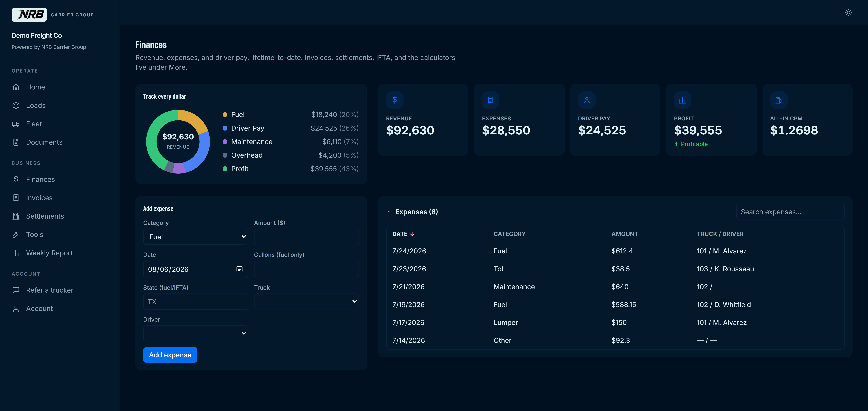Click the Date field showing 08/06/2026

195,269
